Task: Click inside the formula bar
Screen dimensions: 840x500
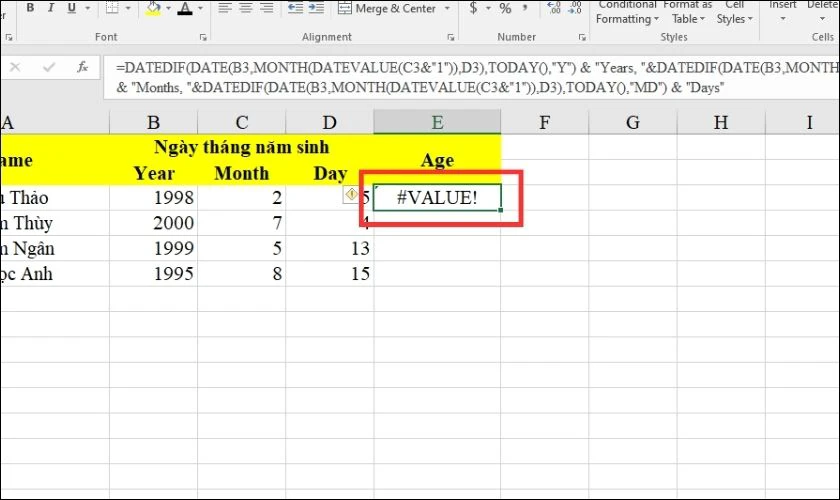Action: tap(471, 77)
